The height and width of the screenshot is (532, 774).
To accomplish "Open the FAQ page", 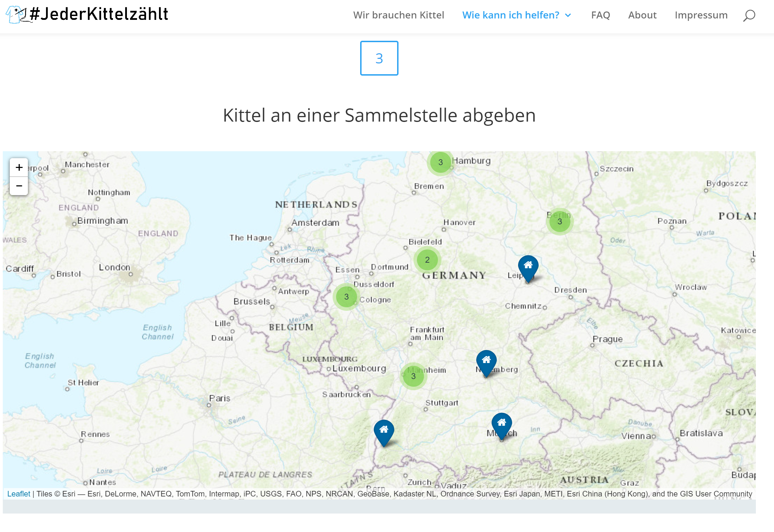I will 600,15.
